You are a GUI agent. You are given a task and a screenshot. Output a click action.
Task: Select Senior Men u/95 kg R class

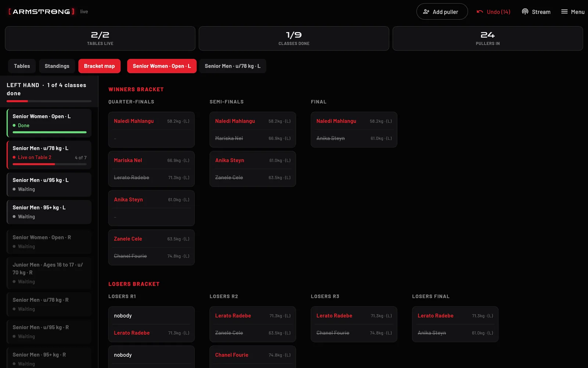click(x=49, y=332)
